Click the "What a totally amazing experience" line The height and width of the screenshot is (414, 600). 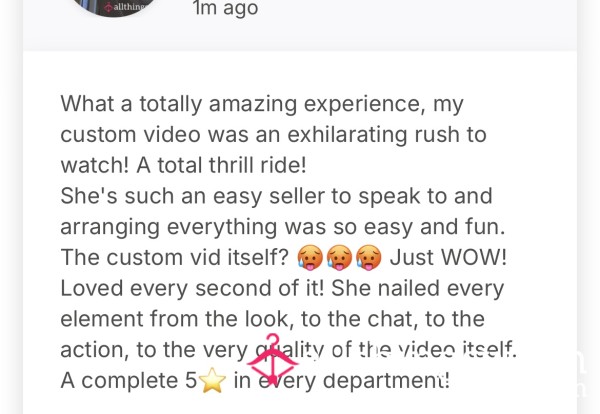tap(262, 104)
